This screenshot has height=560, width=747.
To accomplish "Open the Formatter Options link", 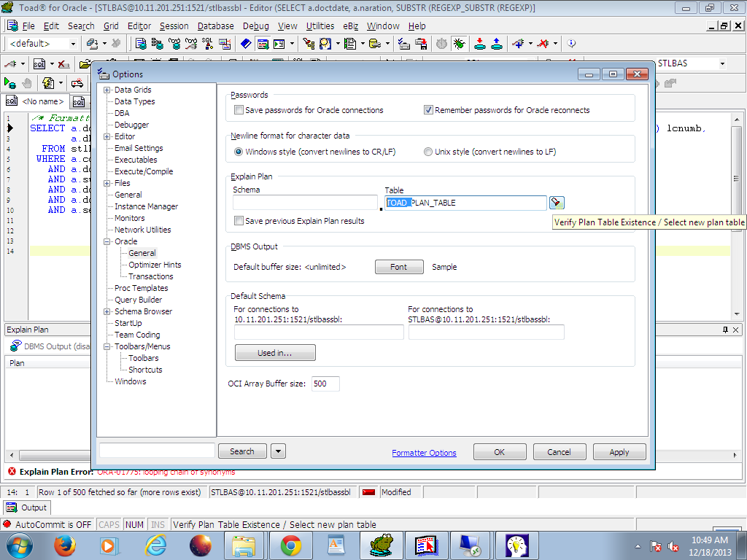I will [x=424, y=453].
